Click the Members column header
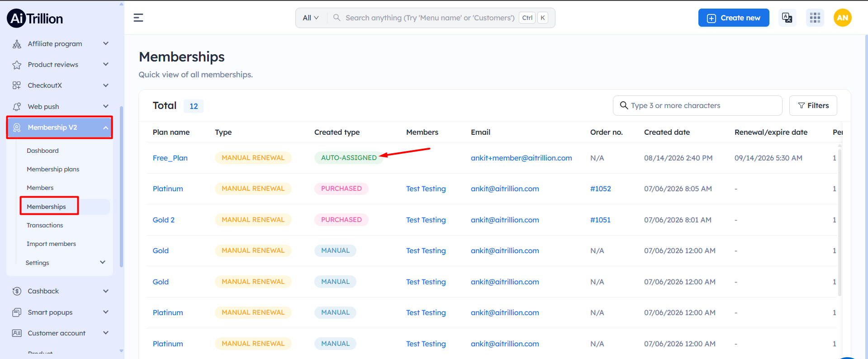Image resolution: width=868 pixels, height=359 pixels. (x=422, y=132)
